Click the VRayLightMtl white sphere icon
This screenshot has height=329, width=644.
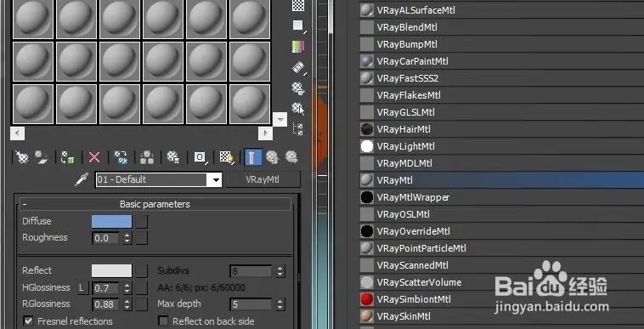(367, 146)
